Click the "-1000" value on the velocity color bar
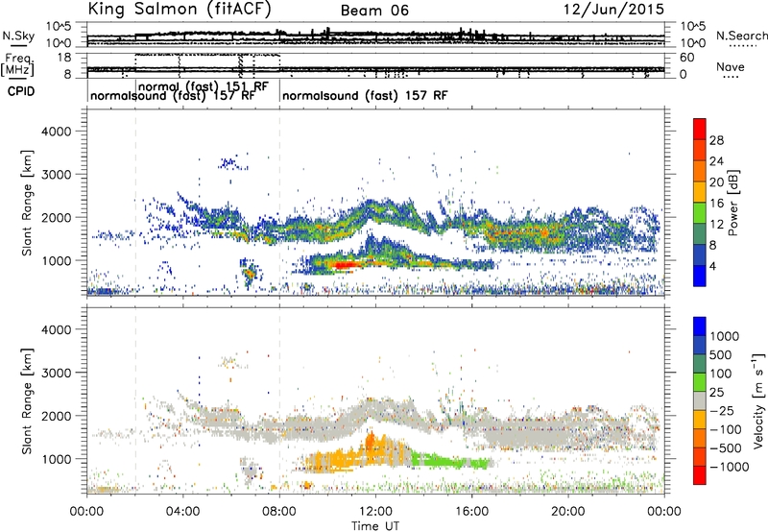The image size is (768, 532). [730, 467]
